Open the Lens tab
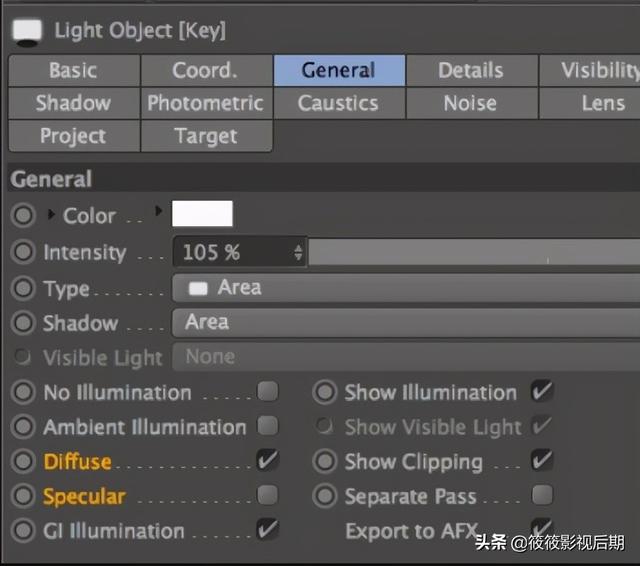This screenshot has height=566, width=640. click(x=590, y=103)
